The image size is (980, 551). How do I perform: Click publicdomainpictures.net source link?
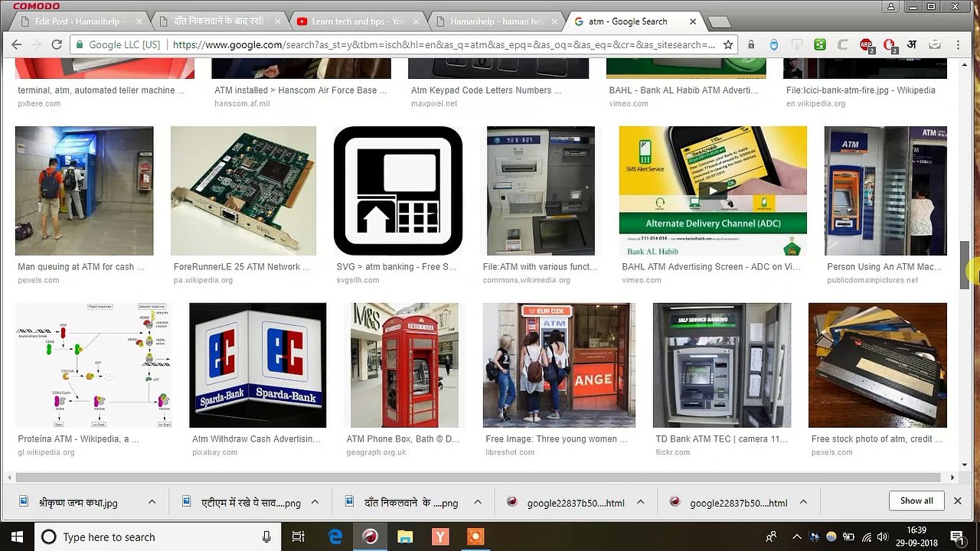[x=872, y=280]
